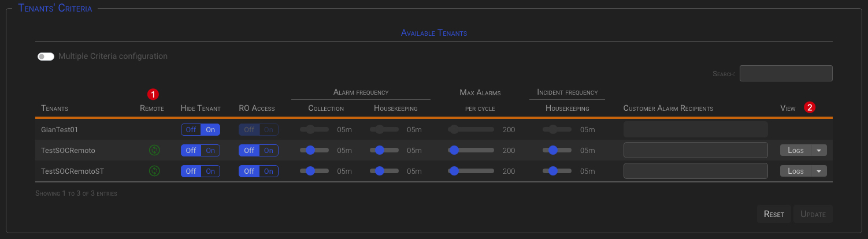Click the Collection frequency slider for TestSOCRemoto
The image size is (868, 239).
(x=314, y=150)
